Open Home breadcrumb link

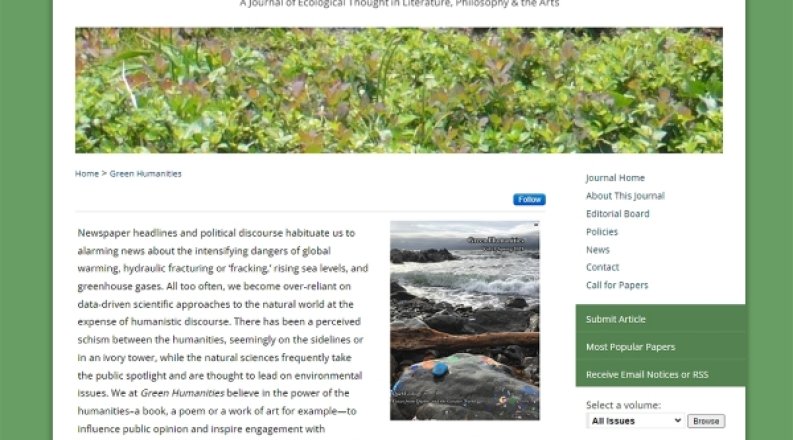tap(87, 173)
